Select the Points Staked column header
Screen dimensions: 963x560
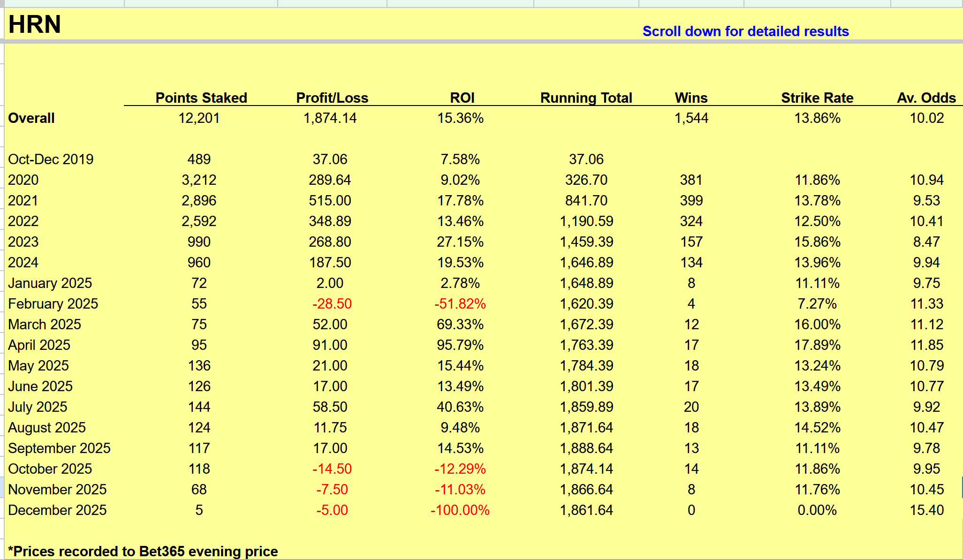tap(201, 98)
